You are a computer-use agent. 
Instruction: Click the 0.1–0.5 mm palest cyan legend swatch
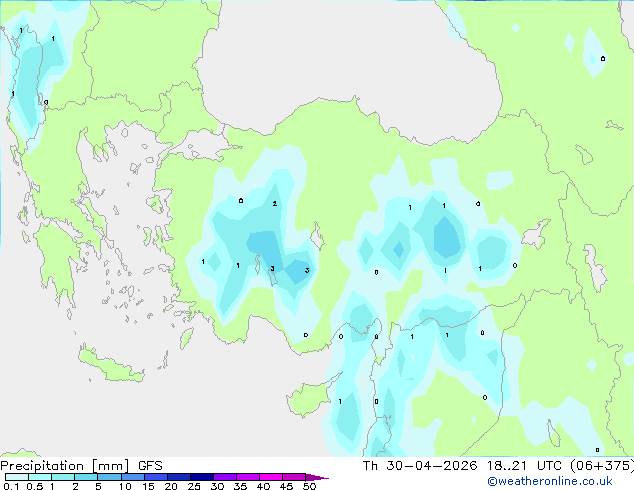point(17,477)
